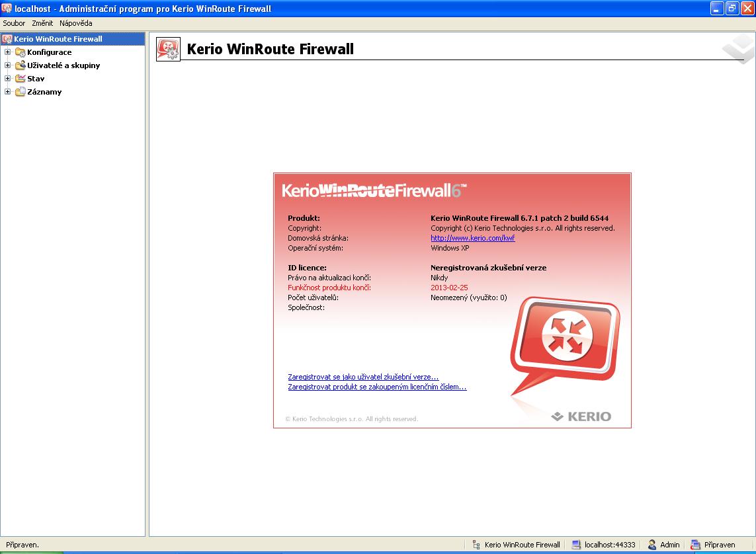Click the expiry date 2013-02-25
This screenshot has height=554, width=756.
tap(449, 288)
